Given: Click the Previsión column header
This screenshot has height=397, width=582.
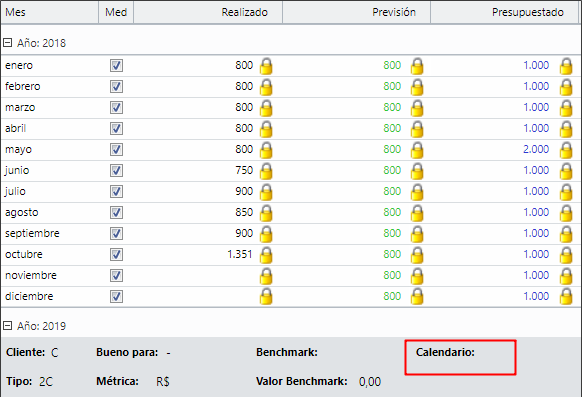Looking at the screenshot, I should pos(357,12).
